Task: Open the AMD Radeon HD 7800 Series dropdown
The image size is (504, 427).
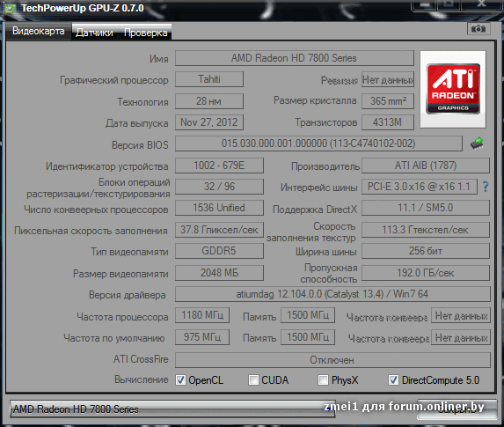Action: [x=172, y=409]
